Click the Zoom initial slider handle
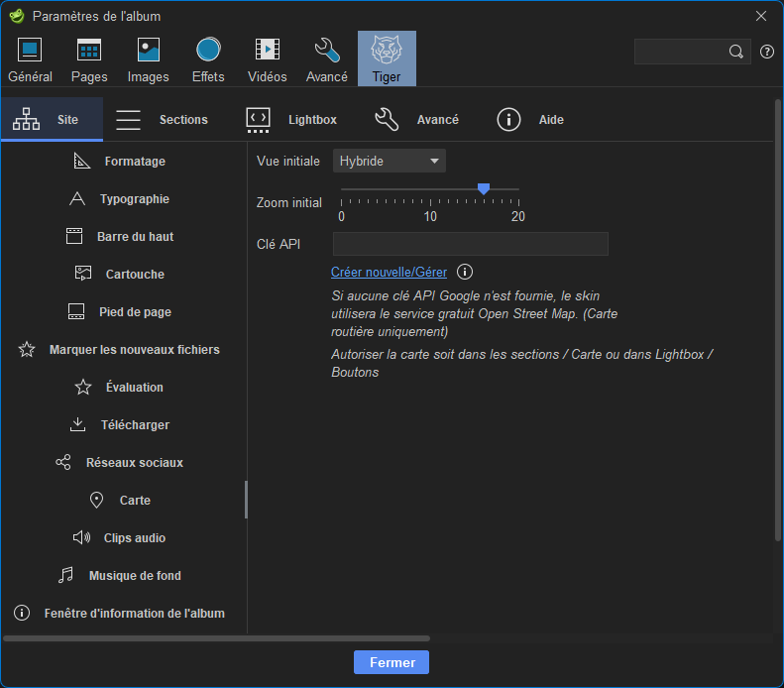The width and height of the screenshot is (784, 688). [484, 188]
